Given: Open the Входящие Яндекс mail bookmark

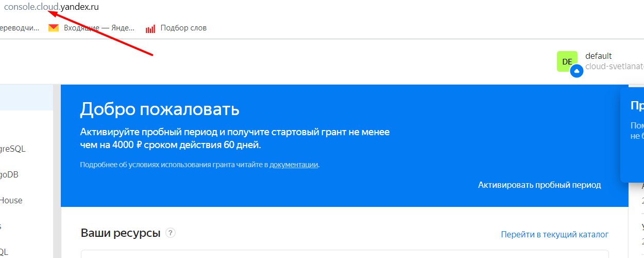Looking at the screenshot, I should [91, 28].
